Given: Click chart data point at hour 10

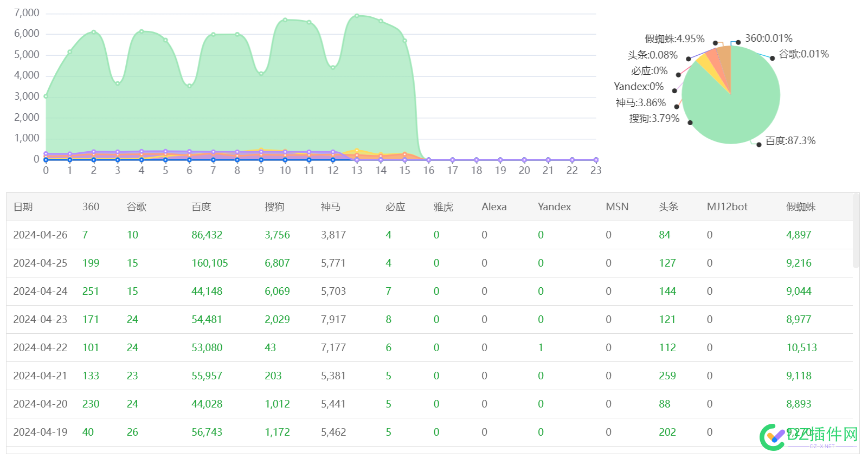Looking at the screenshot, I should click(285, 20).
